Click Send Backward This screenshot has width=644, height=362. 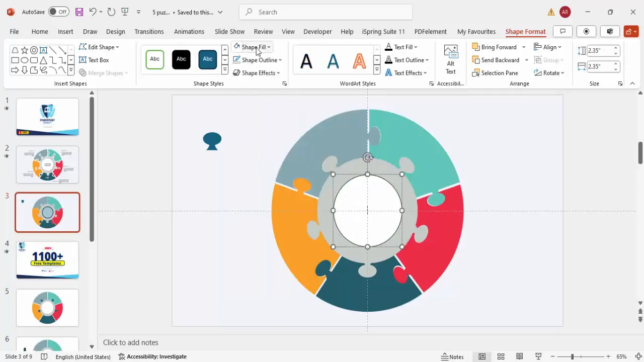tap(496, 60)
